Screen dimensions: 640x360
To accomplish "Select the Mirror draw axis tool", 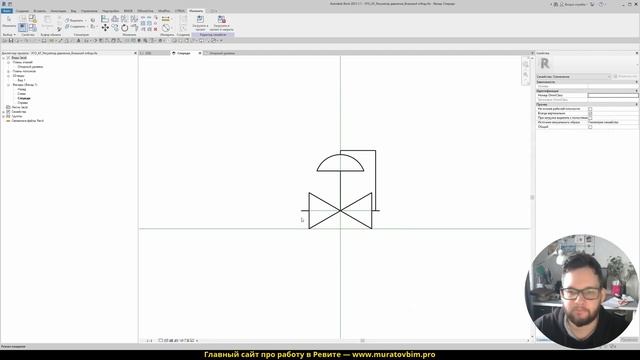I will (134, 19).
